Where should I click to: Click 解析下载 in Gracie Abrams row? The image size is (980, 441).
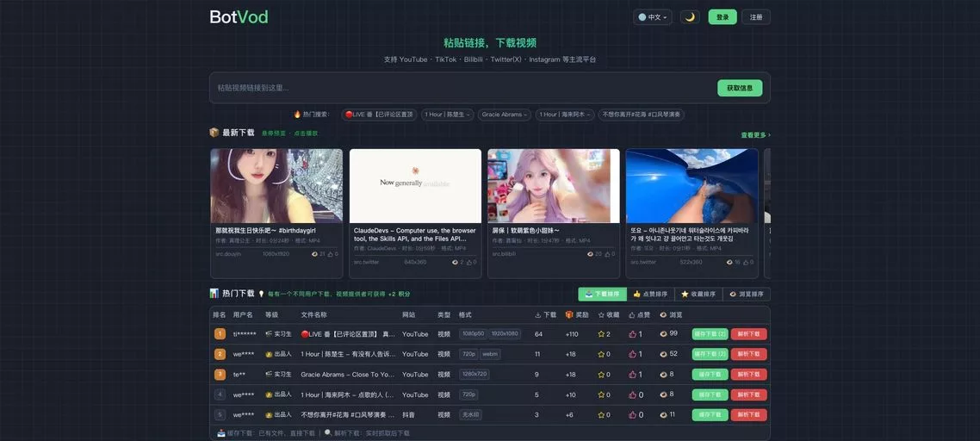pyautogui.click(x=748, y=375)
